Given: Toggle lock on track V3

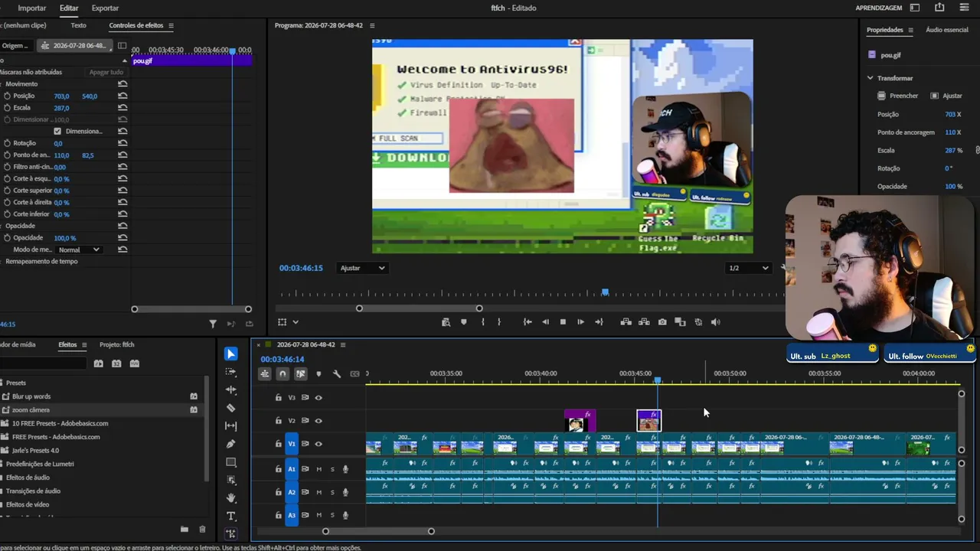Looking at the screenshot, I should [279, 398].
